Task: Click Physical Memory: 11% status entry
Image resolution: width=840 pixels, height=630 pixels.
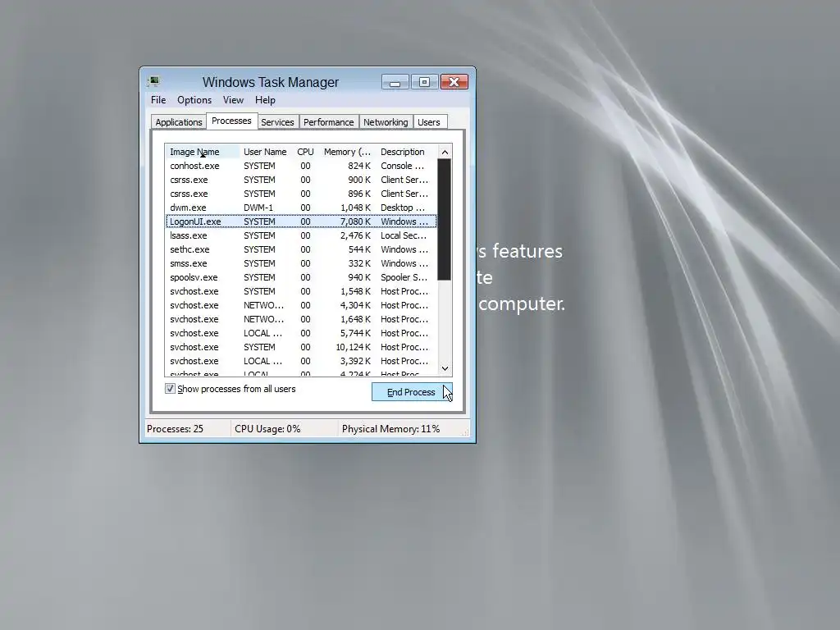Action: [x=390, y=429]
